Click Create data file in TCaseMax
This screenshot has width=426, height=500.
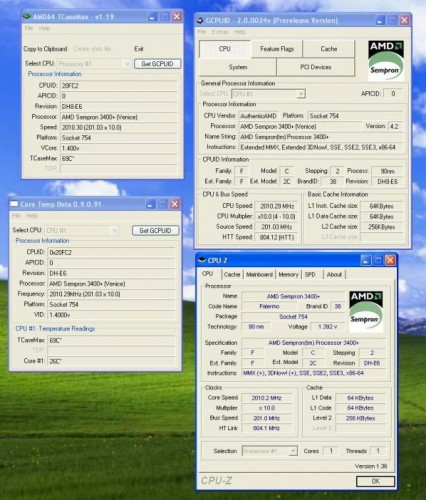(92, 49)
